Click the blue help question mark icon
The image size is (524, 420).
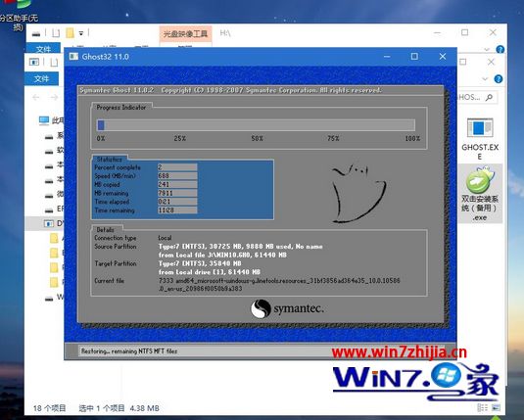point(498,79)
